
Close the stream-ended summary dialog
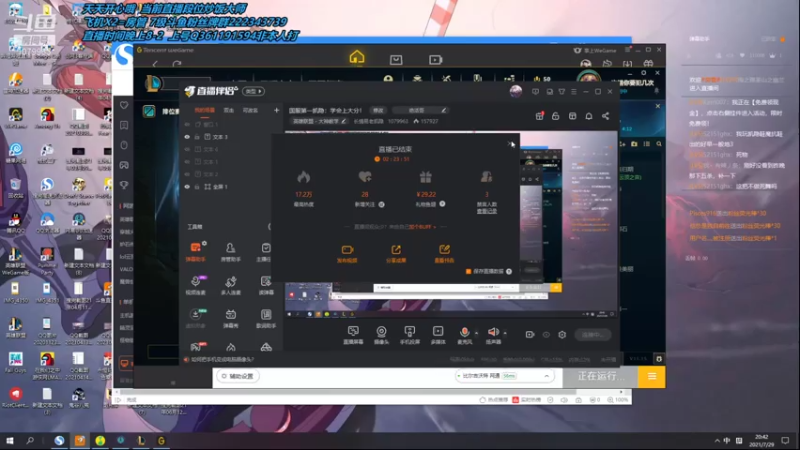click(511, 144)
